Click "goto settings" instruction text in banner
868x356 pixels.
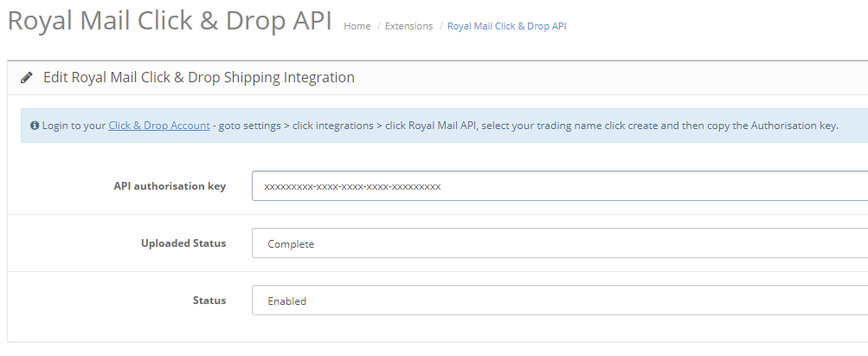tap(249, 126)
